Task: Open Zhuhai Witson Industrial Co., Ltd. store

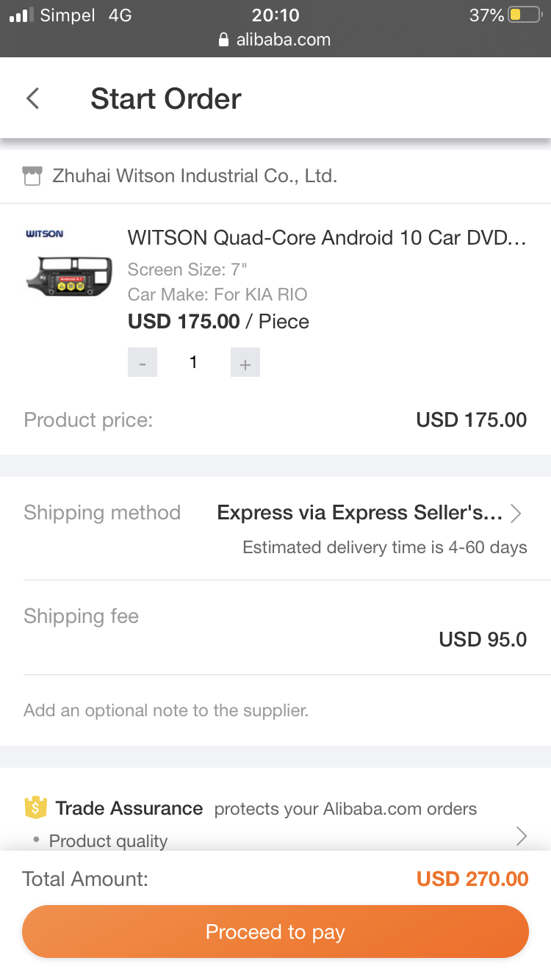Action: click(195, 176)
